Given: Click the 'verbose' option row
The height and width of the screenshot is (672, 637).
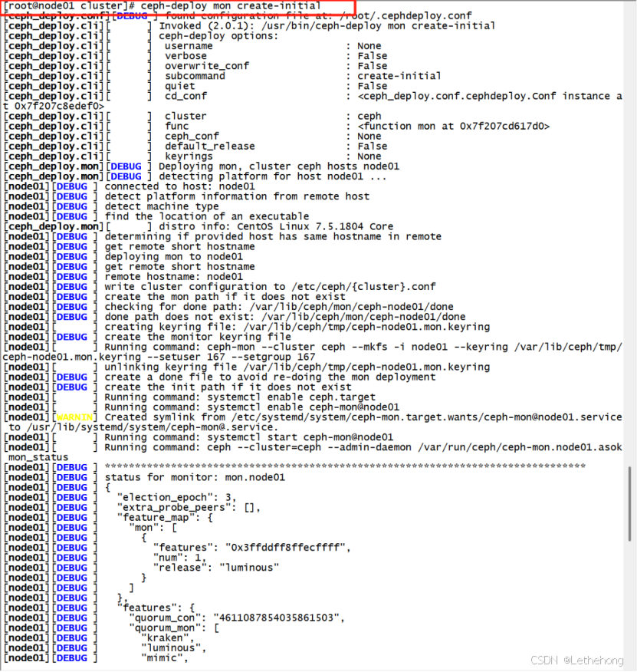Looking at the screenshot, I should point(195,56).
